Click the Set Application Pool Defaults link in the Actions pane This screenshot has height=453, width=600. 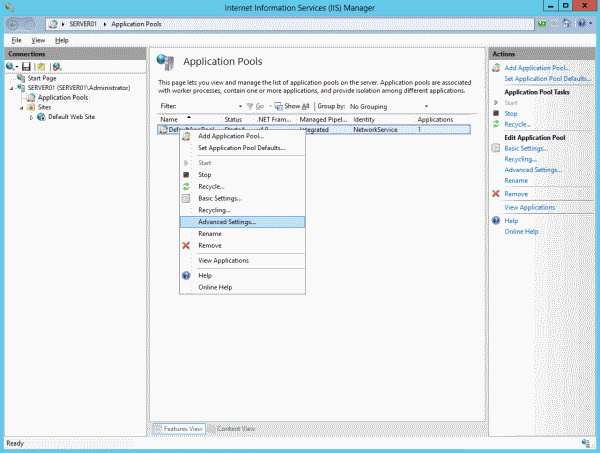pos(548,78)
